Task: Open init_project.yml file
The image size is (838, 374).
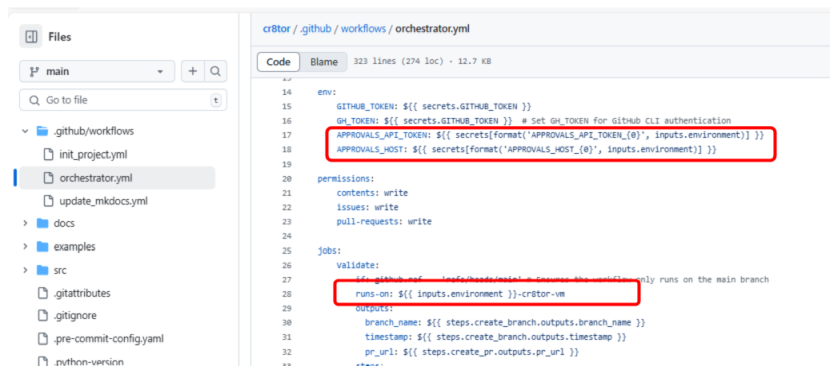Action: [93, 155]
